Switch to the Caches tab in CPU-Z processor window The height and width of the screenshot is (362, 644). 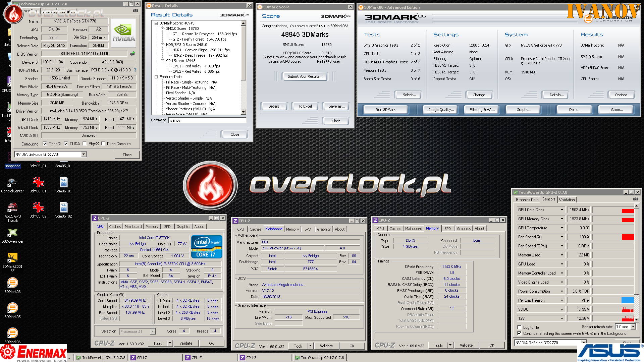115,227
